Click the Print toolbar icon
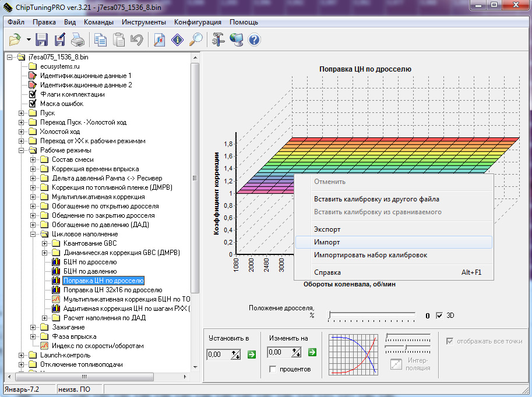 click(77, 40)
